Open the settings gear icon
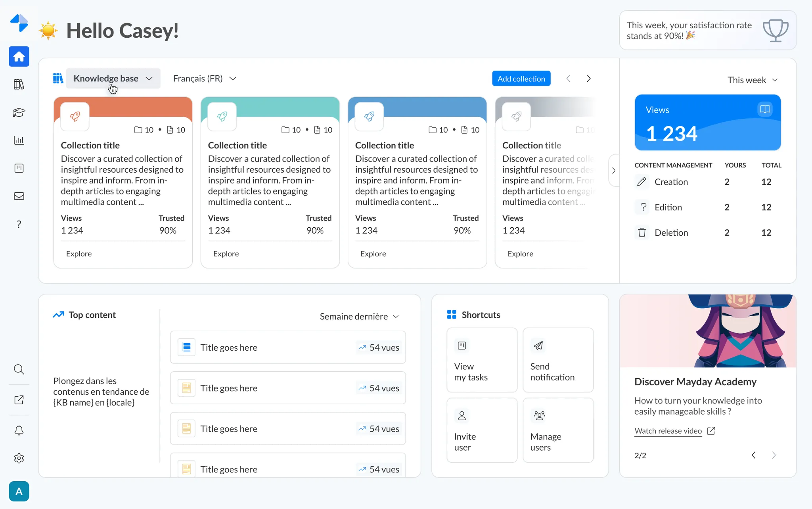Viewport: 812px width, 509px height. 19,458
